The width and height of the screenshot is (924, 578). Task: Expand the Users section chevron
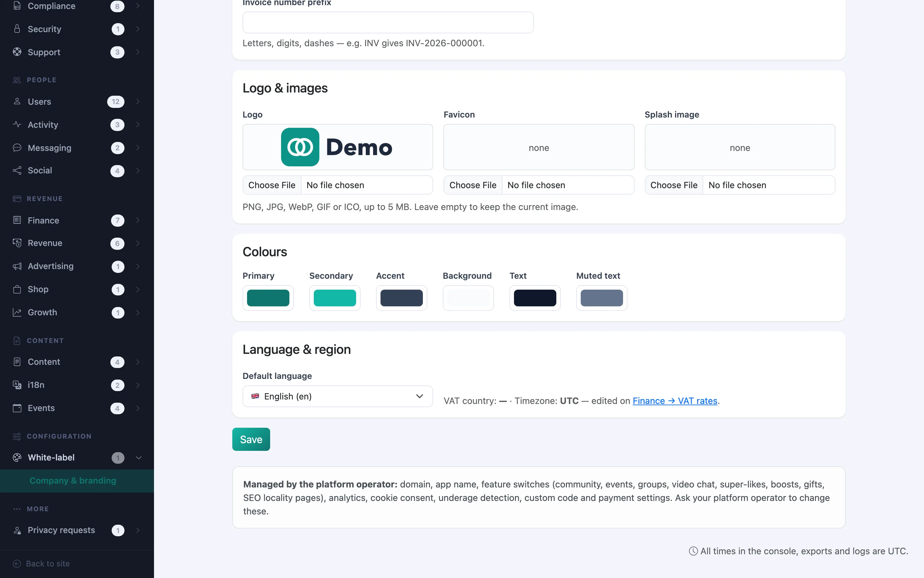click(x=138, y=101)
